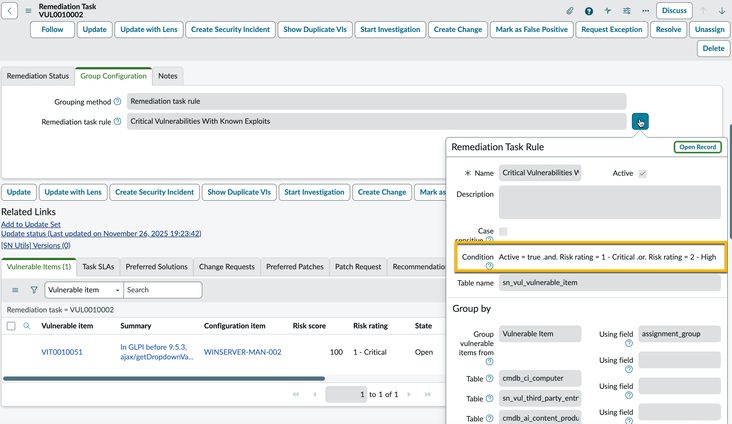732x424 pixels.
Task: Click the activity stream pulse icon
Action: (607, 11)
